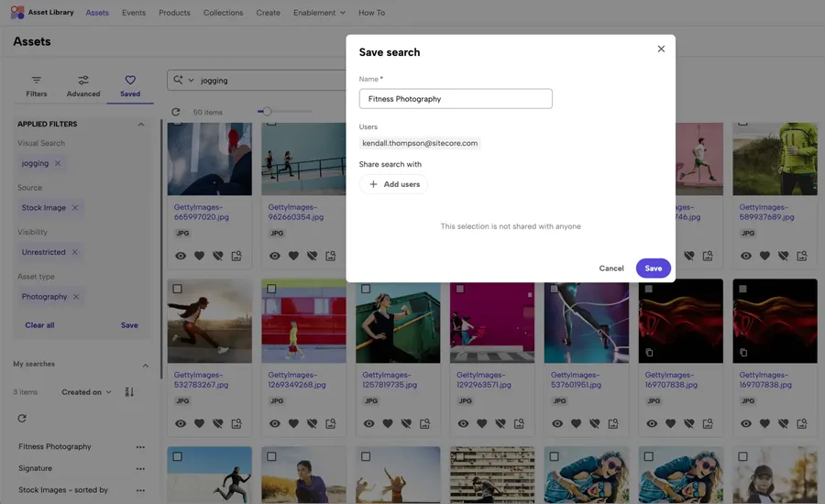Favorite GettyImages-1257819735.jpg with heart icon
Viewport: 825px width, 504px height.
(x=388, y=423)
